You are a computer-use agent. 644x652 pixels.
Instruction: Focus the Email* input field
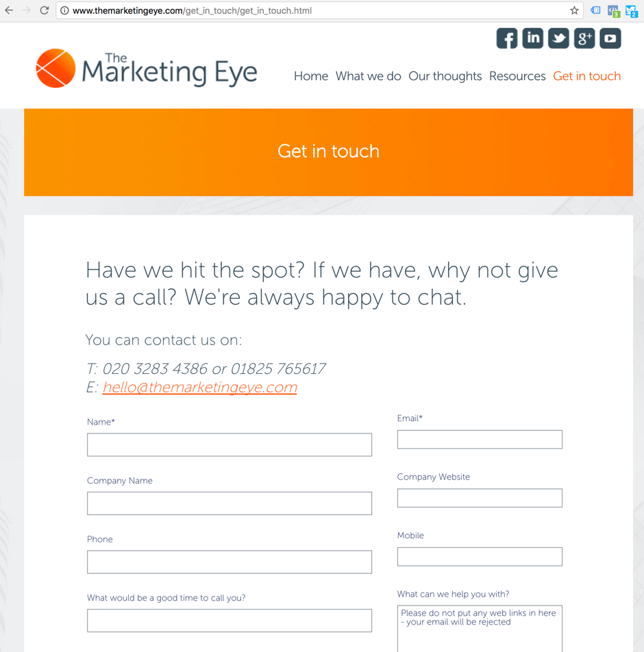tap(480, 440)
